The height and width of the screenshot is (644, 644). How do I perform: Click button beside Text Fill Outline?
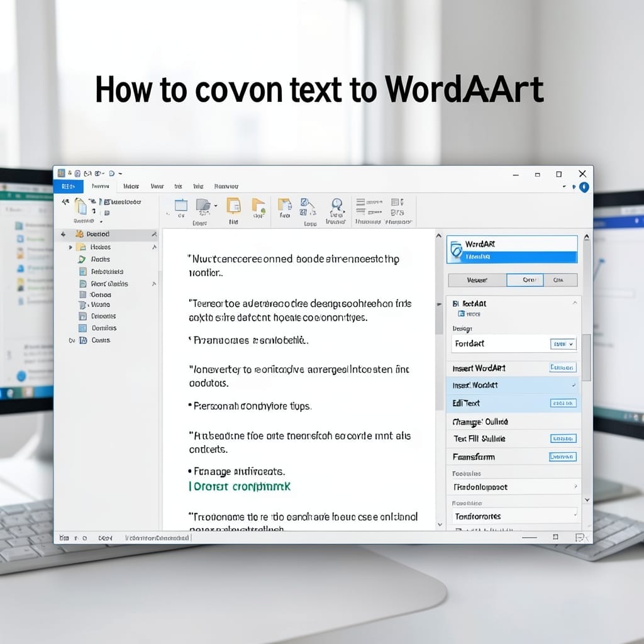(563, 438)
